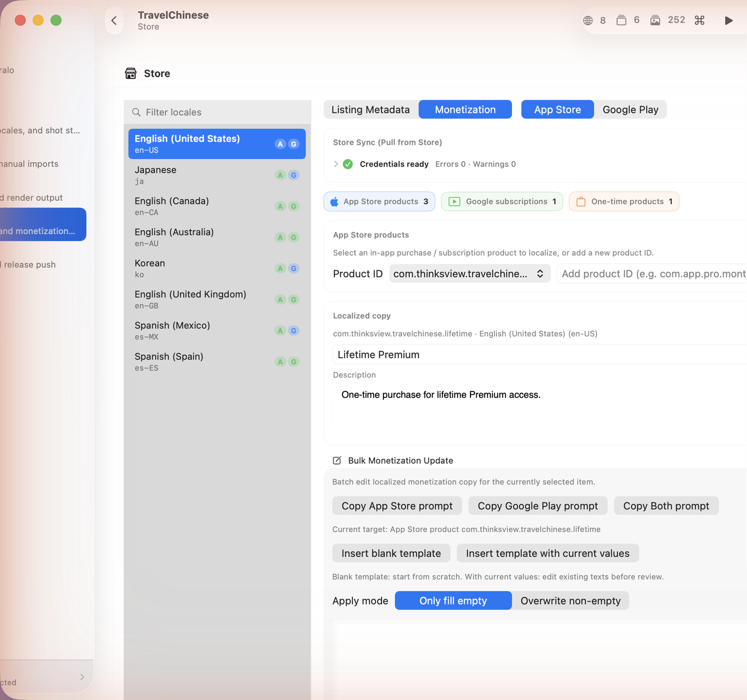The height and width of the screenshot is (700, 747).
Task: Select Spanish (Spain) locale
Action: click(x=217, y=362)
